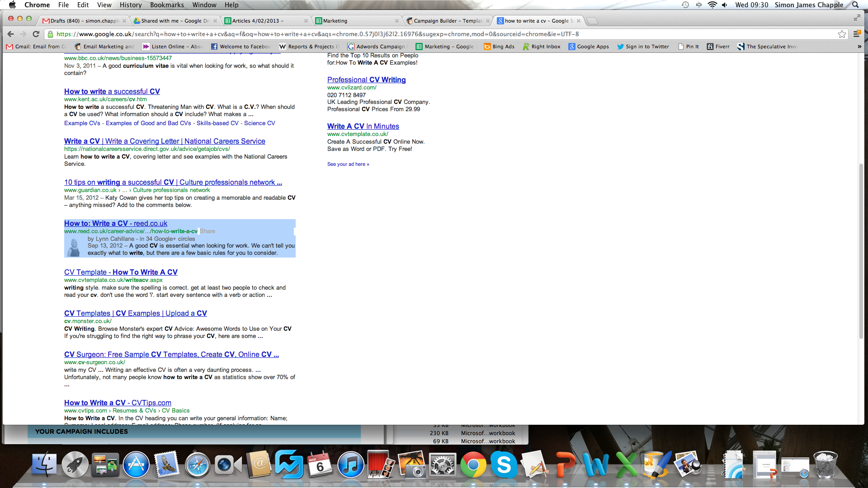Screen dimensions: 868x488
Task: Open 'CV Template - How To Write A CV'
Action: pyautogui.click(x=121, y=272)
